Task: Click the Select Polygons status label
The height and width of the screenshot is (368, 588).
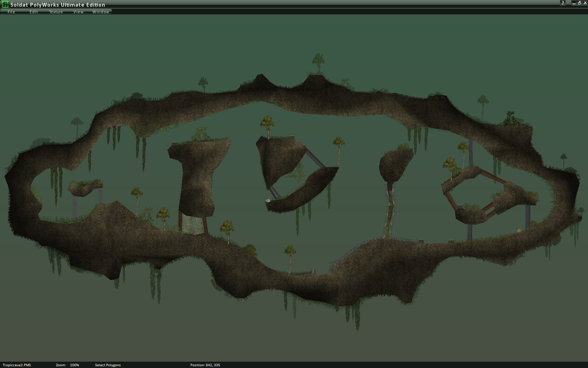Action: coord(108,365)
